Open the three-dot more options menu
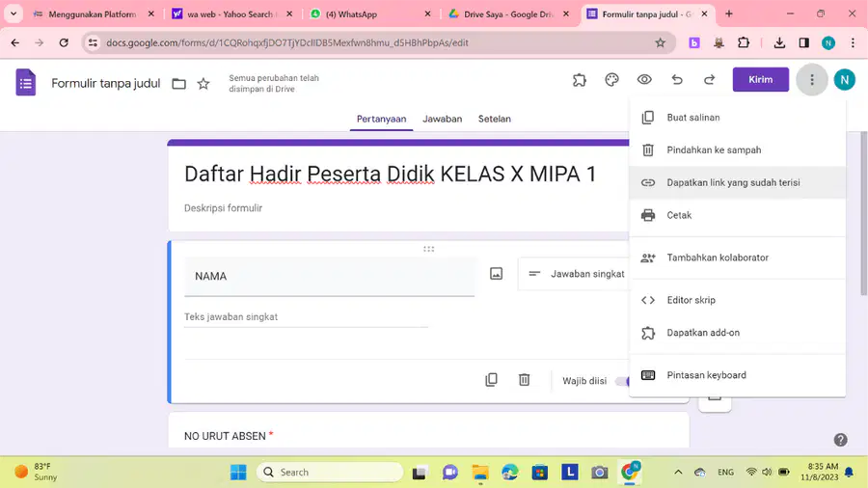This screenshot has width=868, height=488. click(811, 80)
